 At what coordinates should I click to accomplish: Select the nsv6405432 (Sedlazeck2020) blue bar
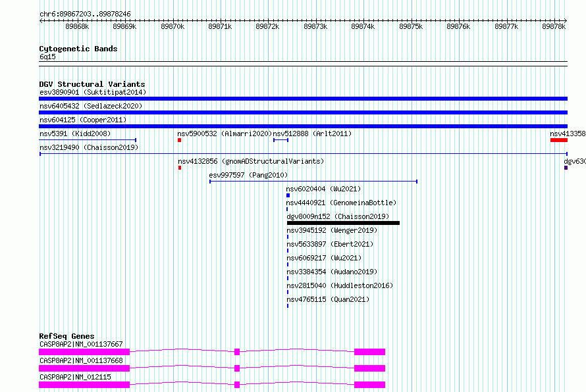[303, 112]
